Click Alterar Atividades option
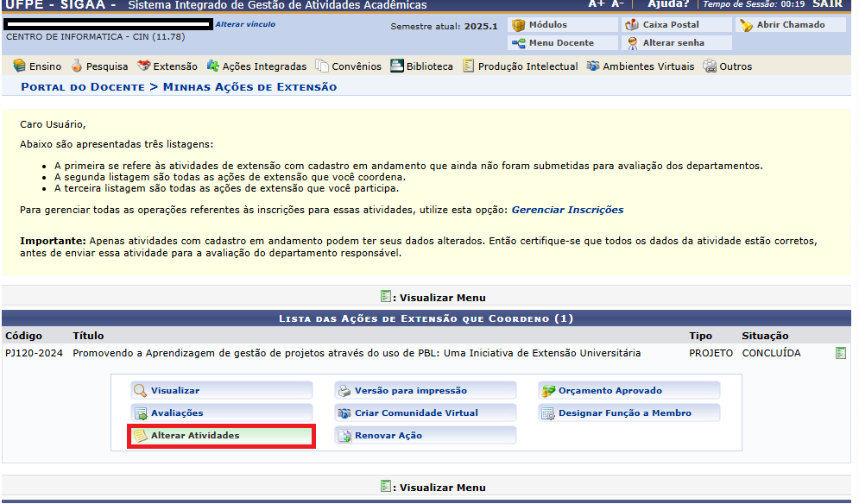Image resolution: width=859 pixels, height=504 pixels. point(195,436)
